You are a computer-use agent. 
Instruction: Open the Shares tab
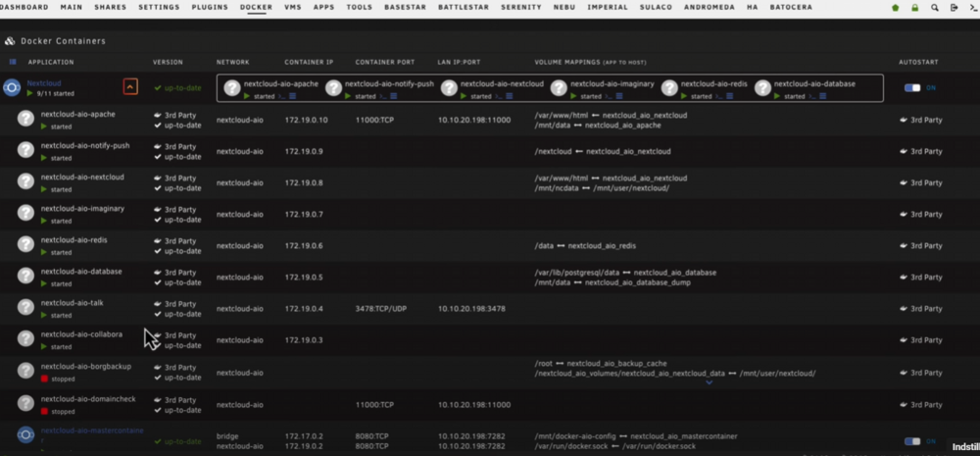110,7
